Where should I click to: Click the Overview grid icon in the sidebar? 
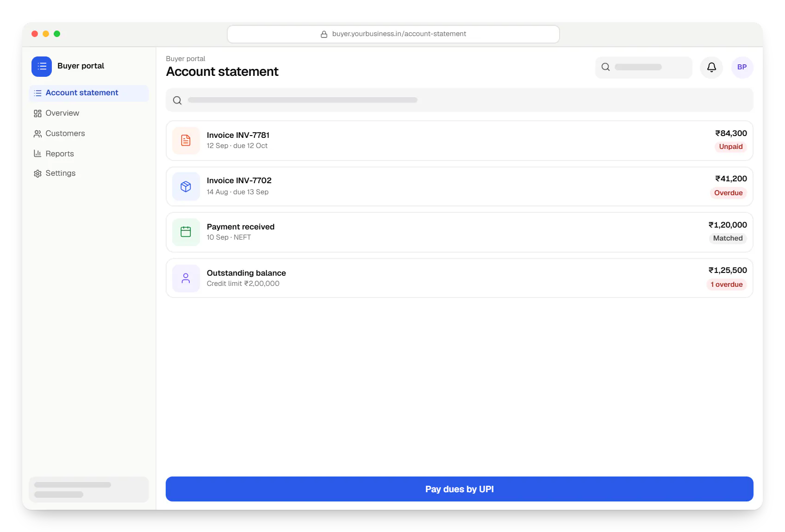[x=37, y=113]
